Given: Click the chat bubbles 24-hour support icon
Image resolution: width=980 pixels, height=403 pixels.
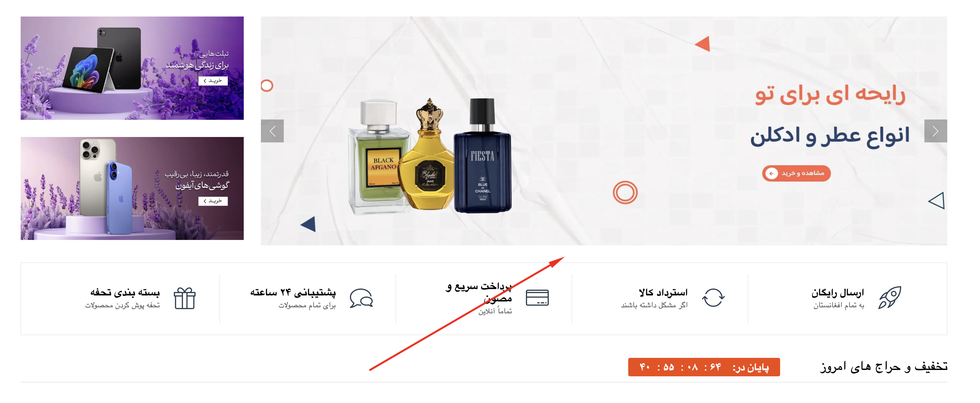Looking at the screenshot, I should (x=361, y=298).
